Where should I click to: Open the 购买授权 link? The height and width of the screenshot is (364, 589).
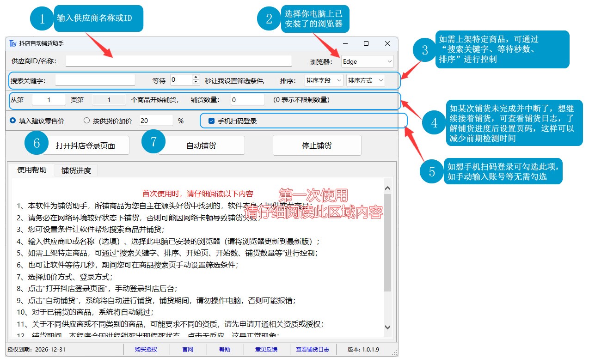(x=146, y=349)
